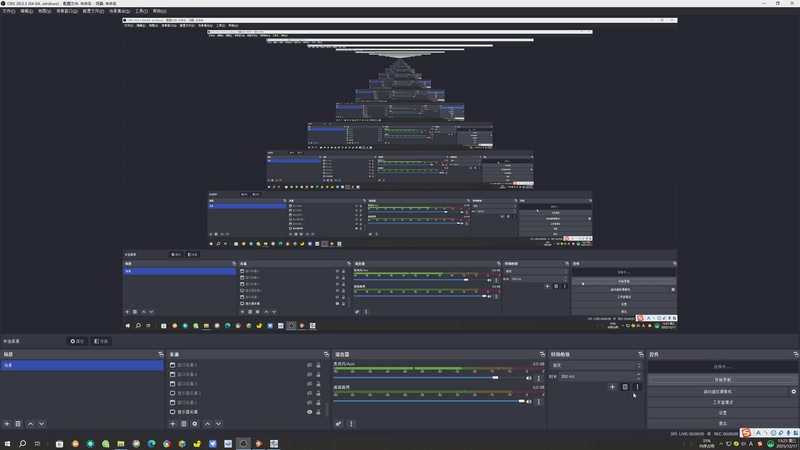Image resolution: width=800 pixels, height=450 pixels.
Task: Remove selected source with trash icon
Action: pos(184,423)
